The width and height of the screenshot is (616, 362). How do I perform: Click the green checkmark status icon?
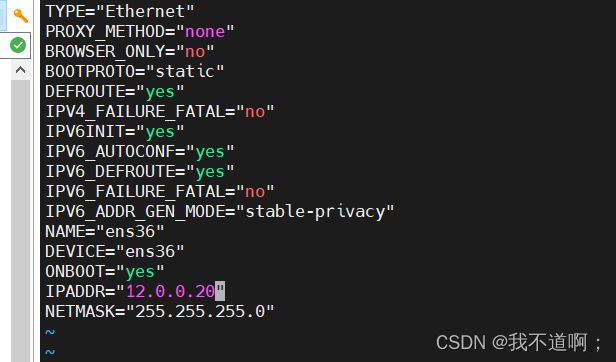tap(18, 45)
